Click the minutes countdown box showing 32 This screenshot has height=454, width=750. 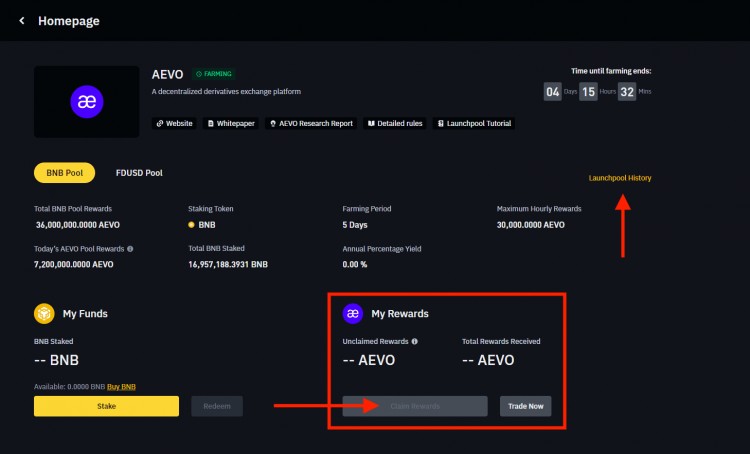pos(627,91)
